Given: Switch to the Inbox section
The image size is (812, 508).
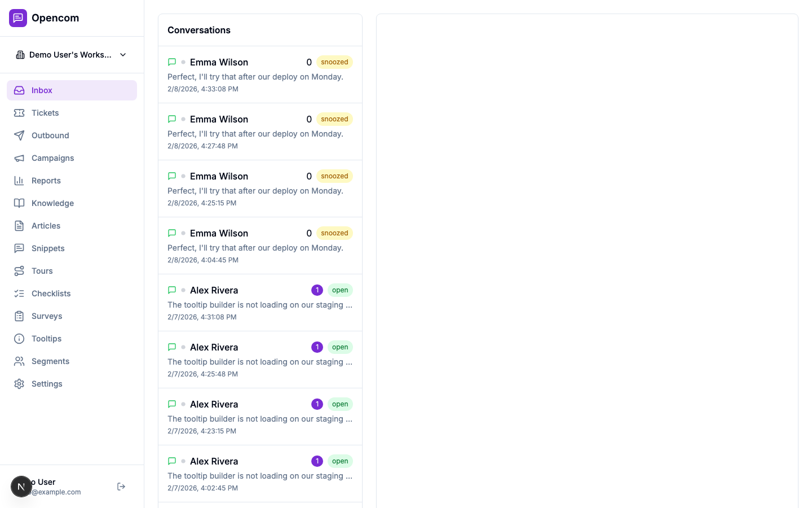Looking at the screenshot, I should (x=42, y=90).
